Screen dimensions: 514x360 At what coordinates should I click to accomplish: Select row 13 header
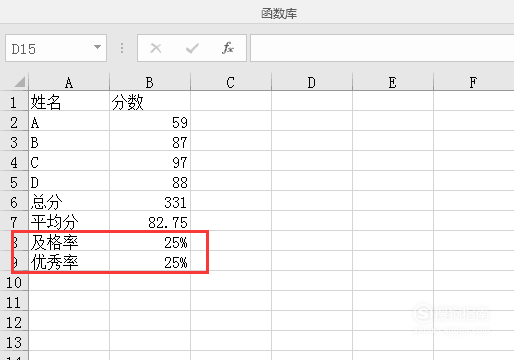pyautogui.click(x=14, y=341)
